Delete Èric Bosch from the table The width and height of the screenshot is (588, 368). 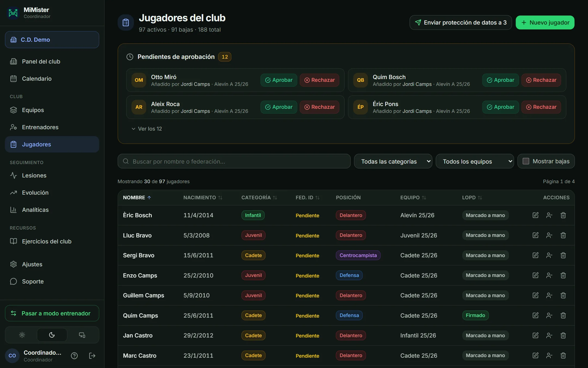coord(563,215)
